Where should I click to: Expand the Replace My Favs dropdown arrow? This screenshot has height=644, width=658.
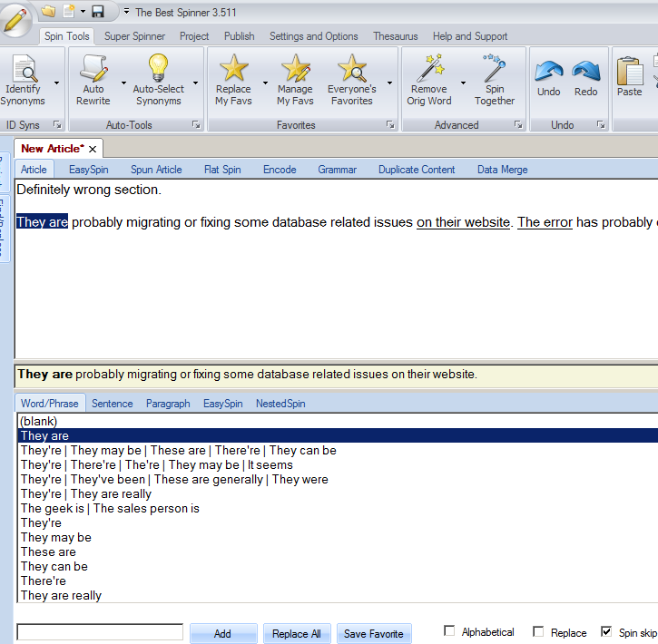pyautogui.click(x=265, y=83)
